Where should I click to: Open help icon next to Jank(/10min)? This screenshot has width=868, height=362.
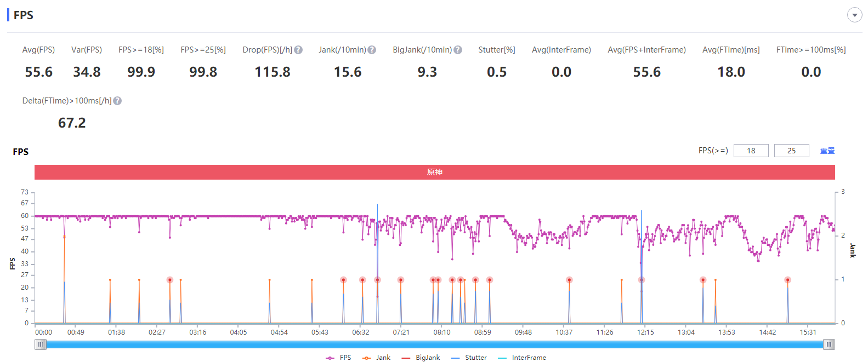[x=372, y=50]
